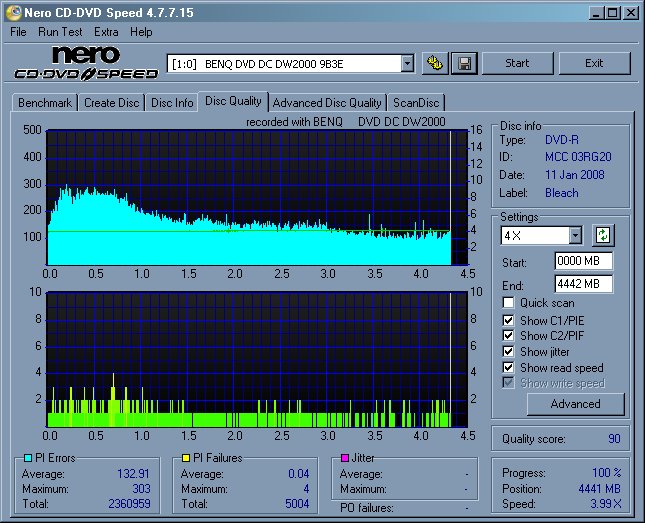Click the PI Errors graph area

258,198
